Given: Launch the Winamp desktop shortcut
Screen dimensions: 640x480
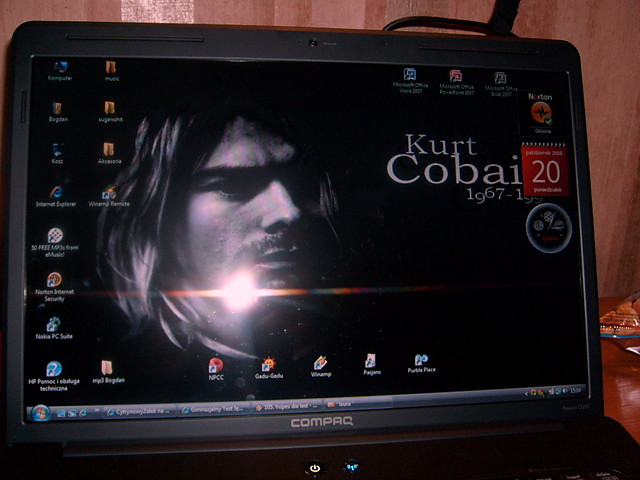Looking at the screenshot, I should [321, 366].
